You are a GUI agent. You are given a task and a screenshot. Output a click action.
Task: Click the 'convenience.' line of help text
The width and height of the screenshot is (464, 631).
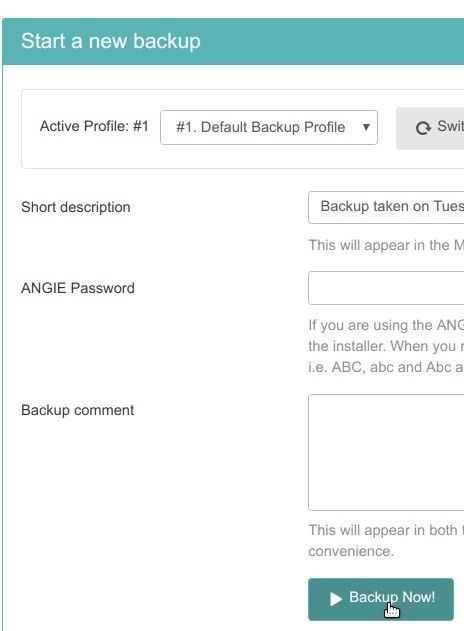click(x=351, y=551)
